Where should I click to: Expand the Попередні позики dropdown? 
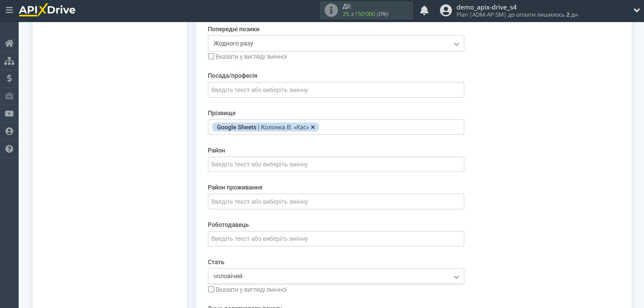point(335,43)
